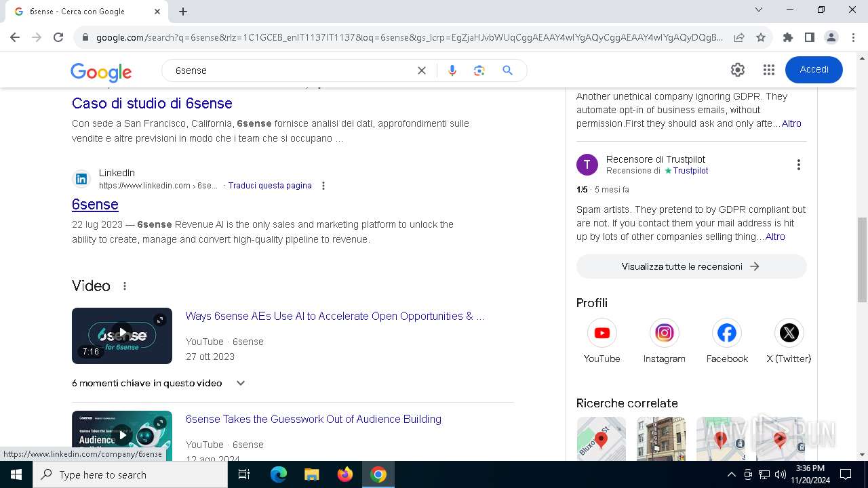This screenshot has height=488, width=868.
Task: Click the page vertical scrollbar
Action: click(x=862, y=260)
